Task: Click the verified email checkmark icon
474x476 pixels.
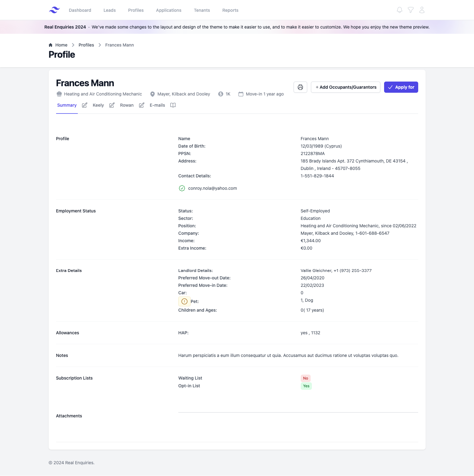Action: tap(182, 188)
